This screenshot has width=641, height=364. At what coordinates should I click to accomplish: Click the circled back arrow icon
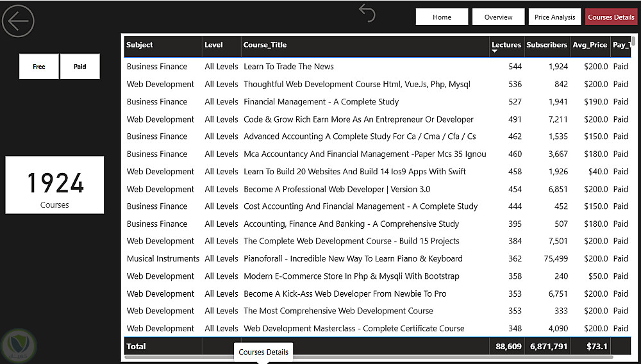click(19, 21)
